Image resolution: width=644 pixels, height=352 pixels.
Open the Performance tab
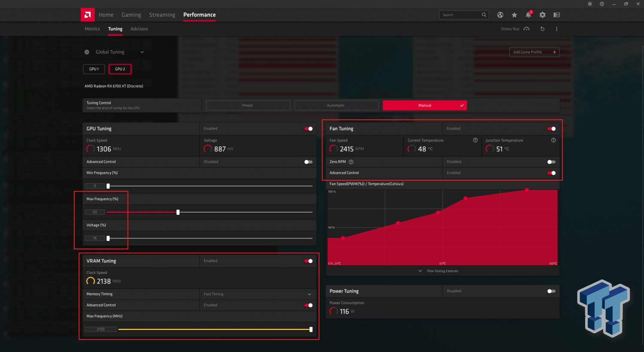pos(200,15)
